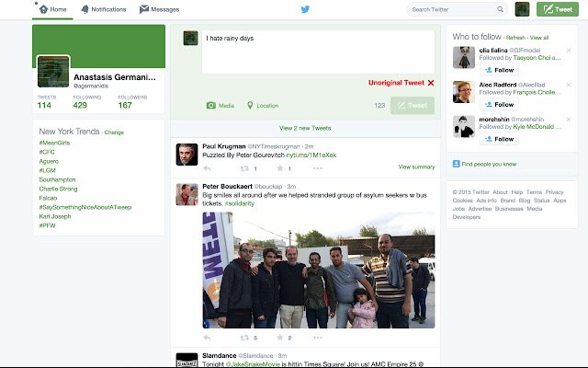The image size is (588, 368).
Task: Open the sidebar profile picture
Action: pos(53,72)
